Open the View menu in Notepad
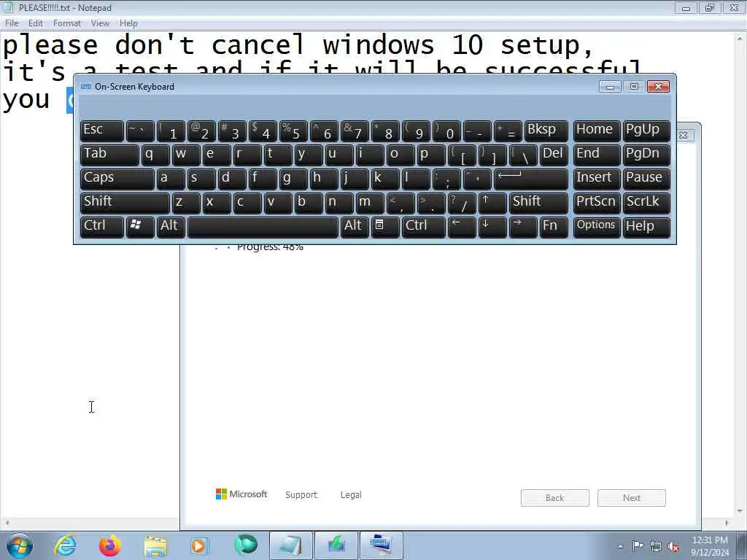The image size is (747, 560). tap(100, 23)
